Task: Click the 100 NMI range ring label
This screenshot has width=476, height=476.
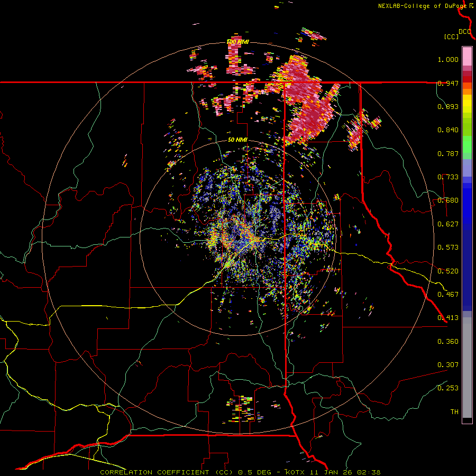Action: click(237, 42)
